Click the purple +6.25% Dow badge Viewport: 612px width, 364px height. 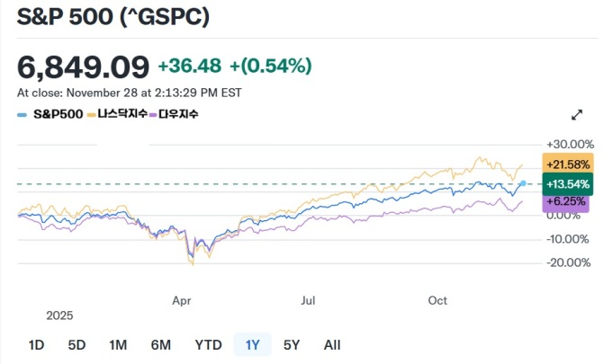pyautogui.click(x=565, y=202)
